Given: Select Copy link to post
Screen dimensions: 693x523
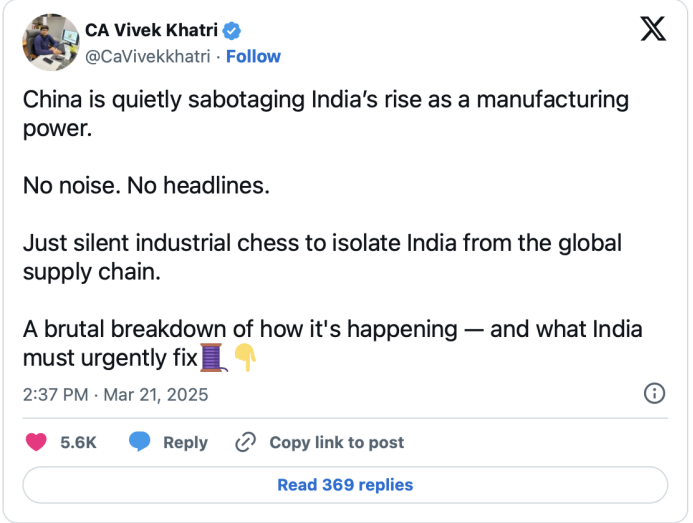Looking at the screenshot, I should (x=336, y=442).
